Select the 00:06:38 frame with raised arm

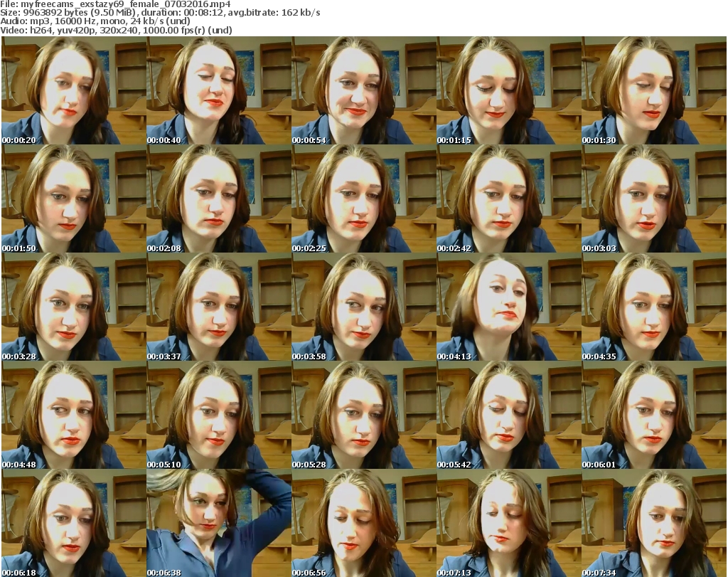point(218,523)
